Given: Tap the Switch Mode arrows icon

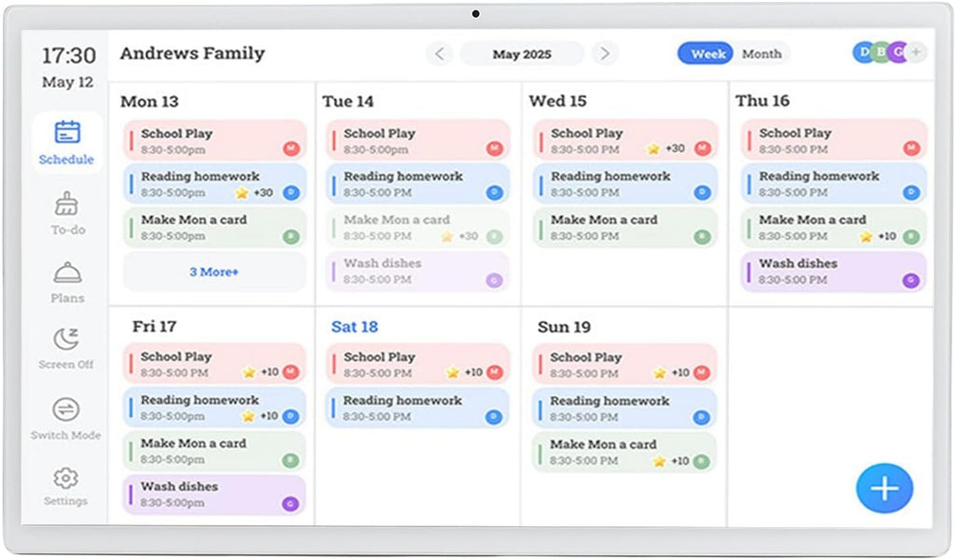Looking at the screenshot, I should click(66, 410).
